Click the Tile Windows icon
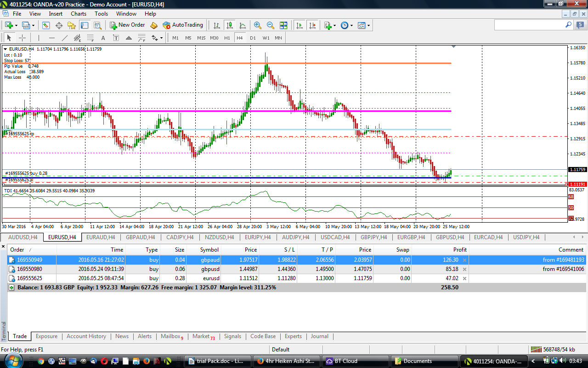The image size is (588, 368). [283, 25]
